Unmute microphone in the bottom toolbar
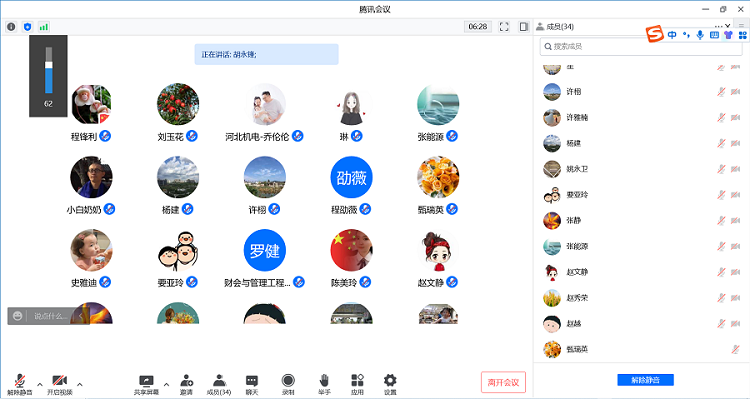This screenshot has width=750, height=399. pyautogui.click(x=20, y=384)
